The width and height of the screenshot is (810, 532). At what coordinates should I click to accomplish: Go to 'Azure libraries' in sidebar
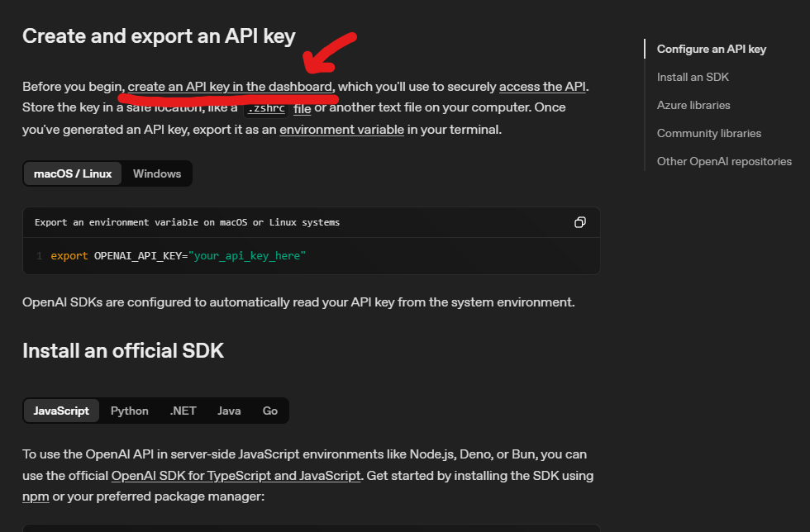tap(693, 105)
